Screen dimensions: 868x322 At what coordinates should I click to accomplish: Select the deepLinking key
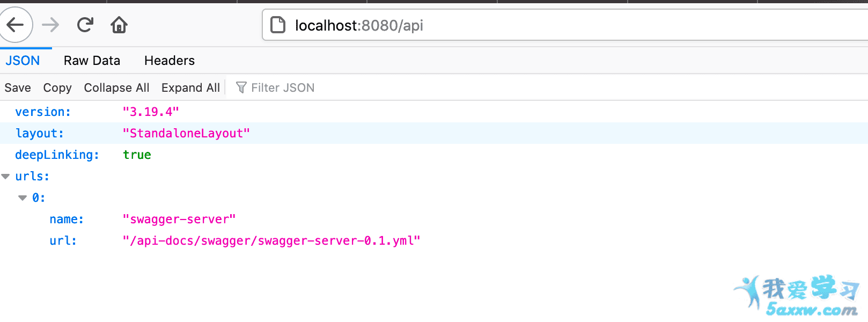(57, 155)
